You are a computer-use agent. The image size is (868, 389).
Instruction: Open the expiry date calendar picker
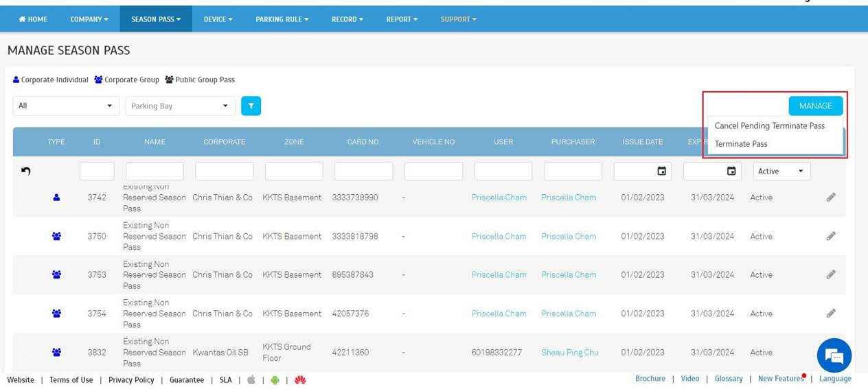click(x=731, y=171)
